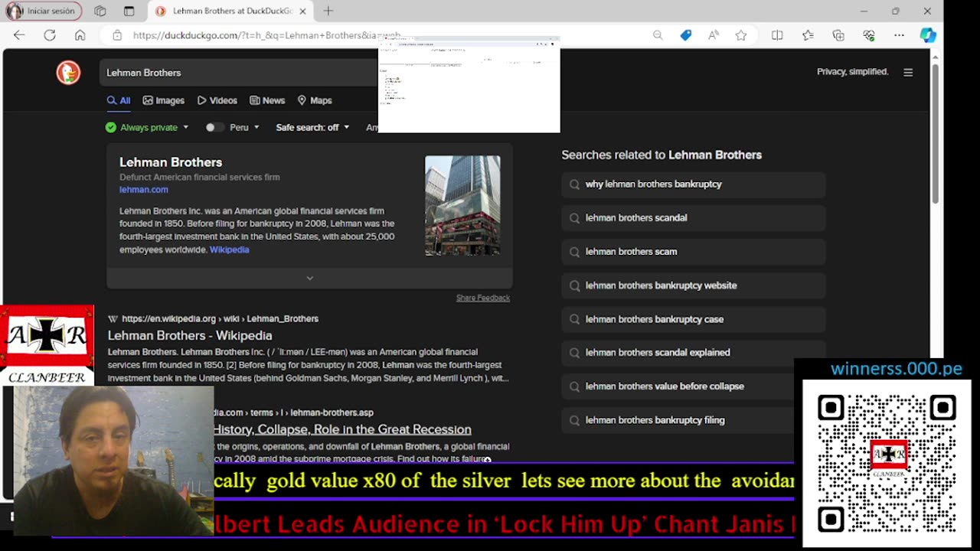Switch to the News tab
The width and height of the screenshot is (980, 551).
[267, 100]
